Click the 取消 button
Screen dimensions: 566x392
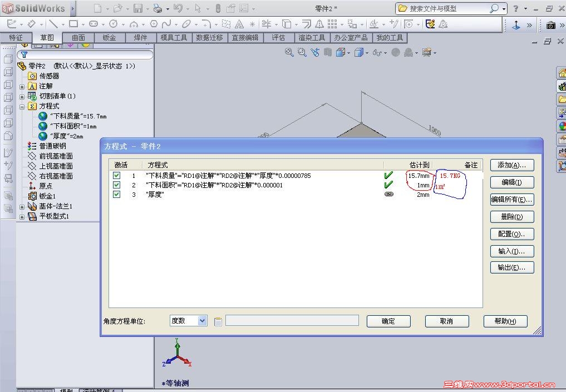coord(447,321)
